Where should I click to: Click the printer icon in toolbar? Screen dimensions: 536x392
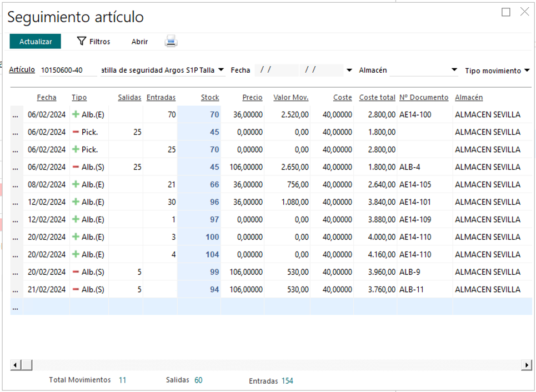coord(171,41)
